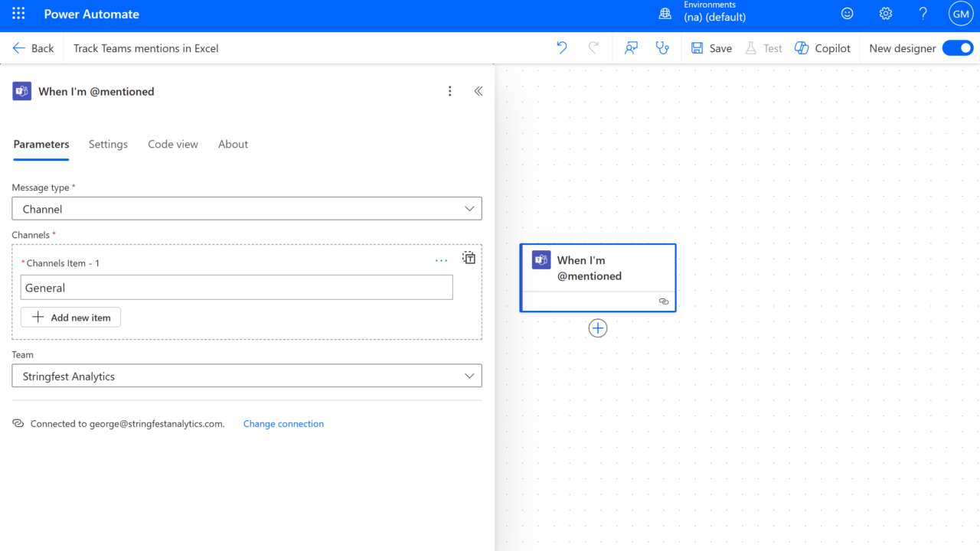The width and height of the screenshot is (980, 551).
Task: Click the help question mark icon
Action: coord(923,14)
